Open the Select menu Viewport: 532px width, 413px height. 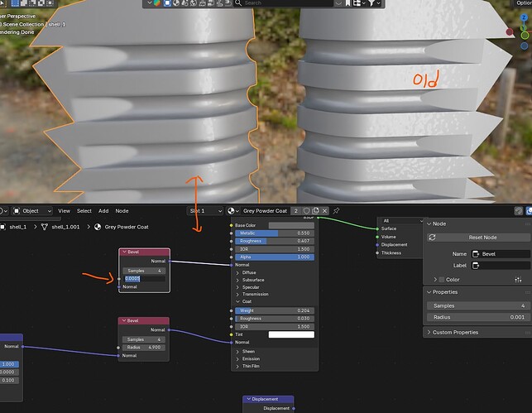click(x=84, y=211)
